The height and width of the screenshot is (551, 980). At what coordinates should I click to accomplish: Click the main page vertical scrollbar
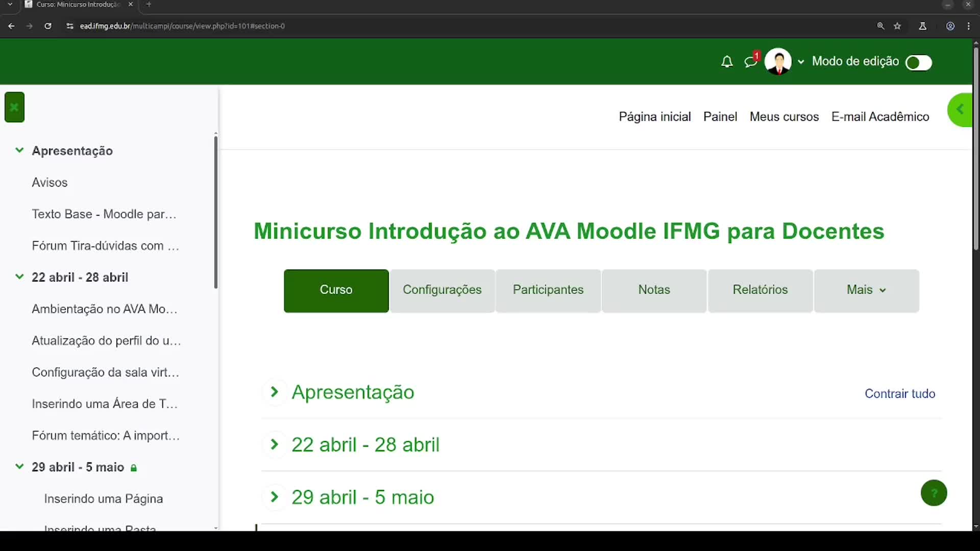click(976, 149)
